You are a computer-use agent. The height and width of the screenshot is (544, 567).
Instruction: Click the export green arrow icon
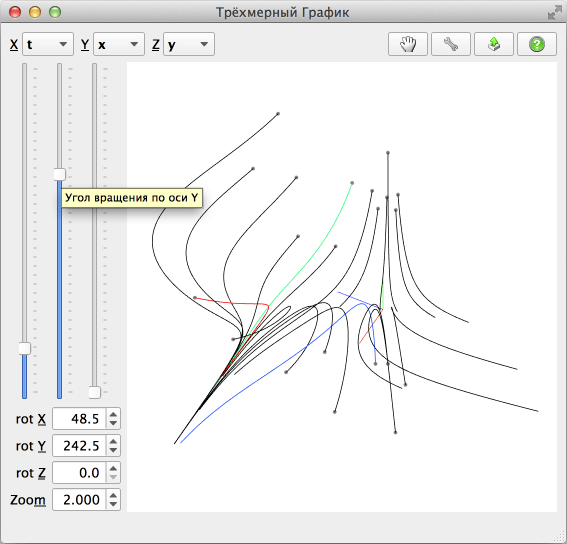(494, 44)
